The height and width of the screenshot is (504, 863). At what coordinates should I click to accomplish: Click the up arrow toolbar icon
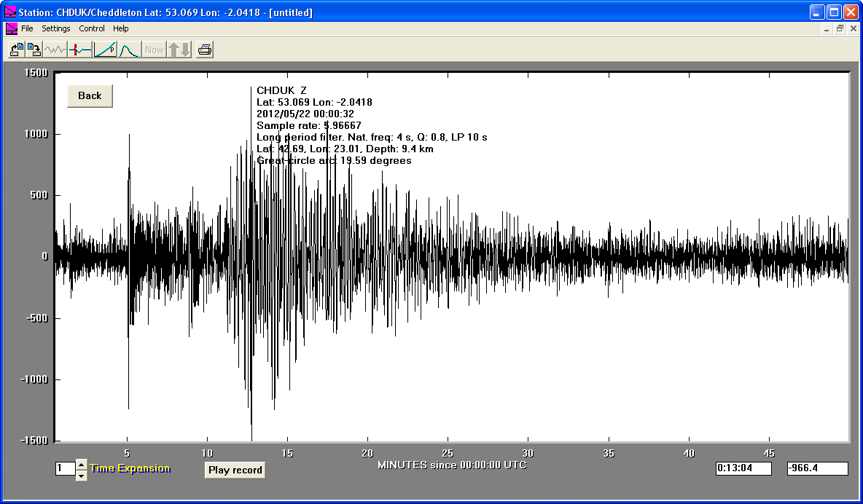point(173,50)
